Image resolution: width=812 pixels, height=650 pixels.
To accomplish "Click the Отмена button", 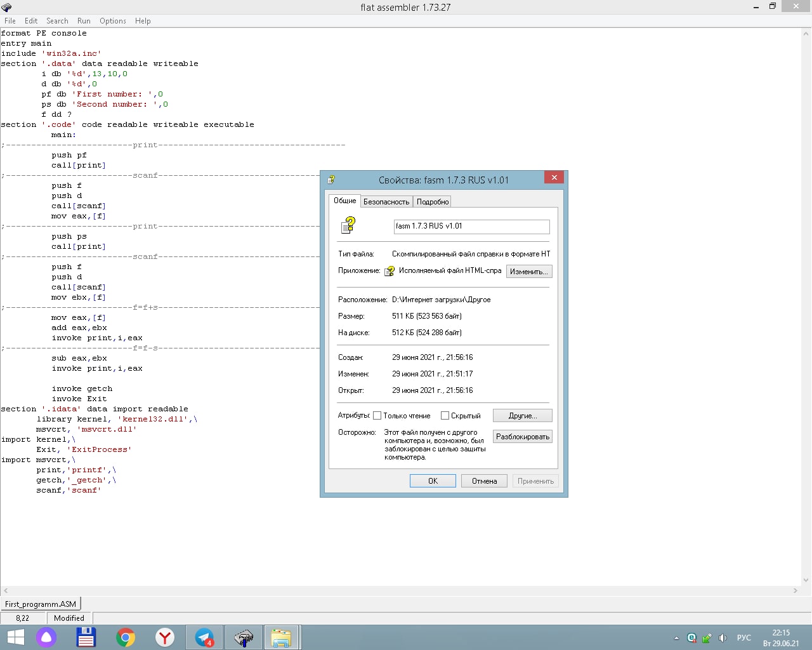I will coord(484,481).
